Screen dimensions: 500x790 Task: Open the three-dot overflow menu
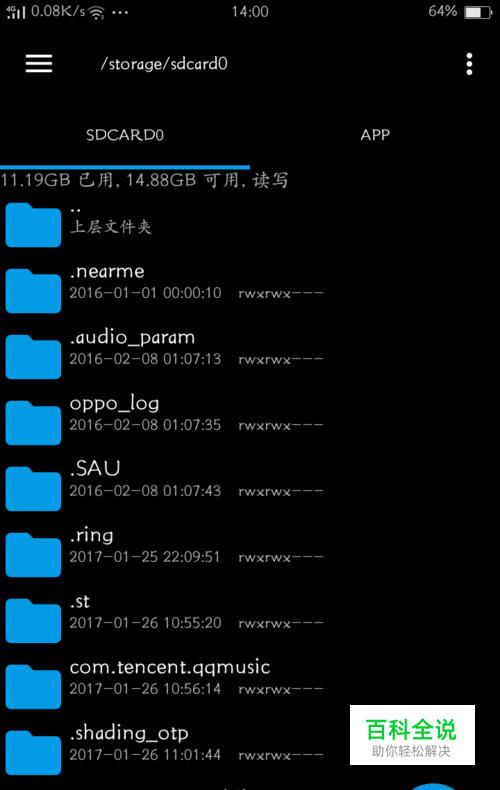click(x=469, y=64)
